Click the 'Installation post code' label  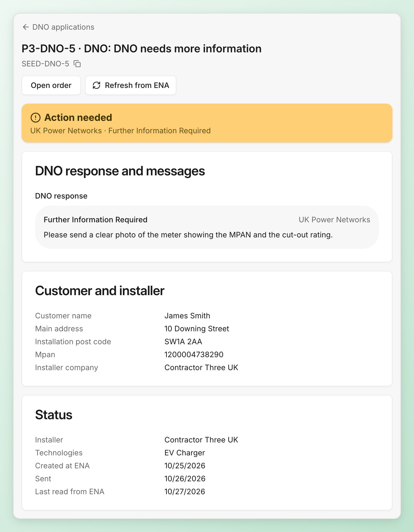[73, 342]
